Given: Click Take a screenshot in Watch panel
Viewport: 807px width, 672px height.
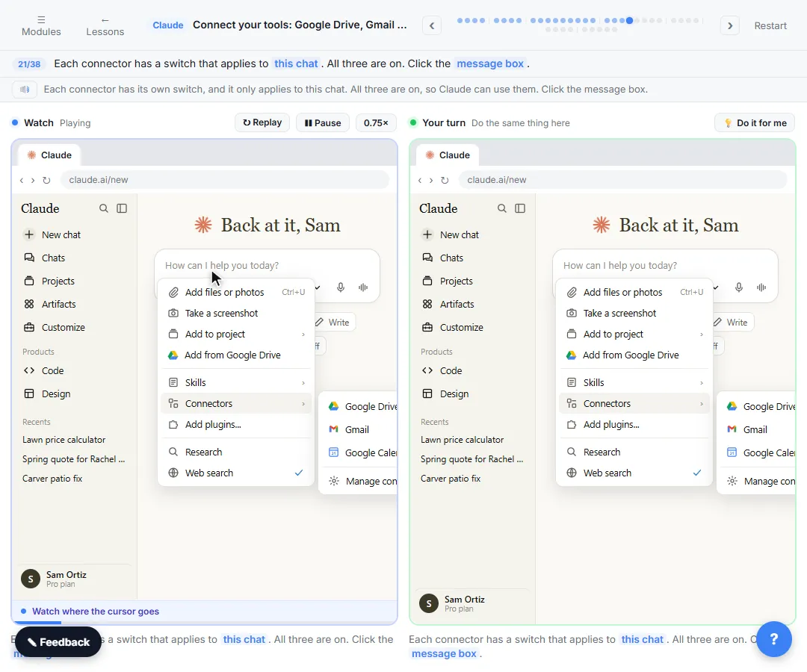Looking at the screenshot, I should tap(236, 313).
